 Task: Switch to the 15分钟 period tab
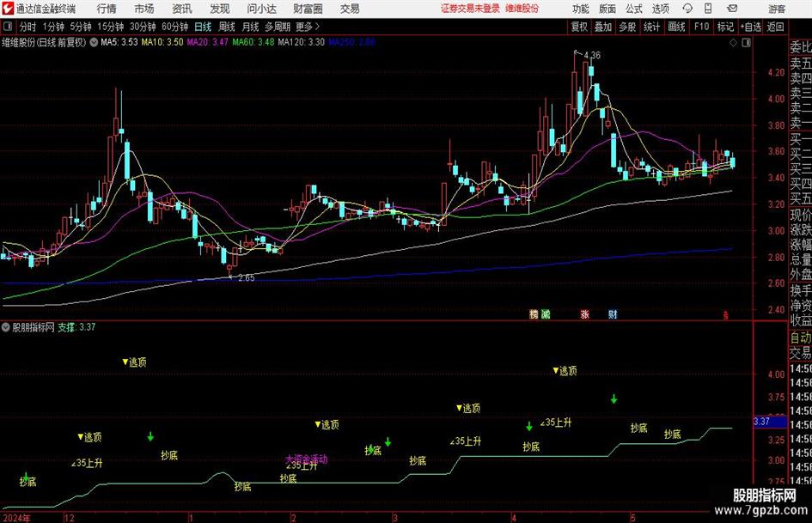point(111,27)
